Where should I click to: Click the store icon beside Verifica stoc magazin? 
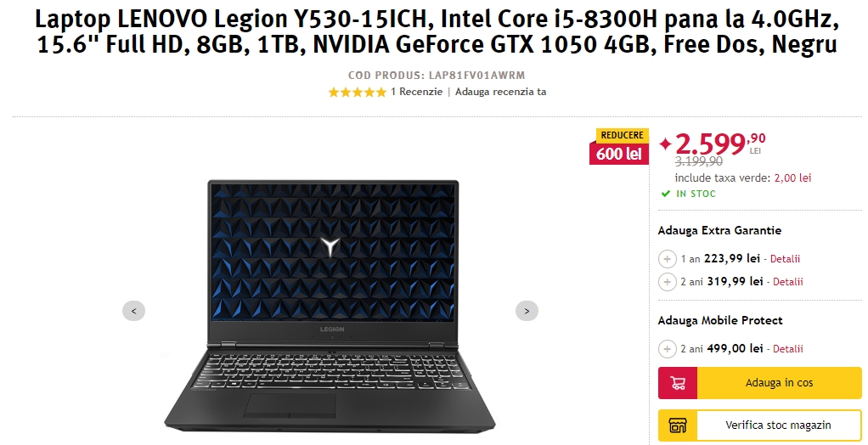678,425
